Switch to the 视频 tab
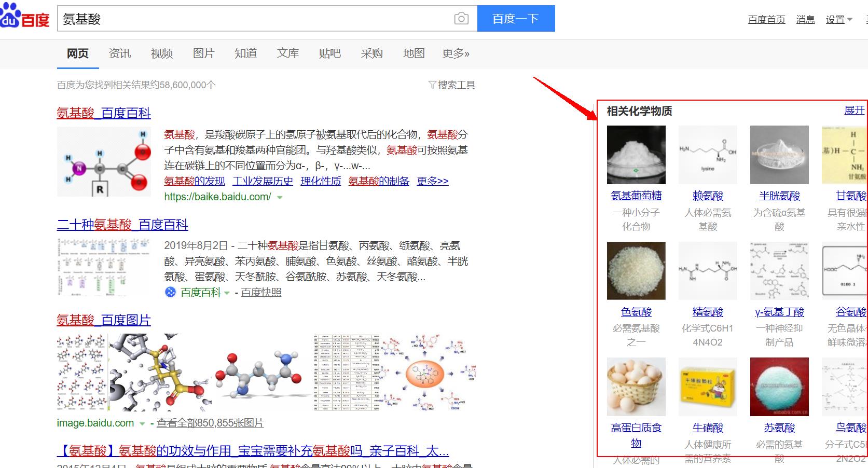The width and height of the screenshot is (868, 468). coord(162,53)
